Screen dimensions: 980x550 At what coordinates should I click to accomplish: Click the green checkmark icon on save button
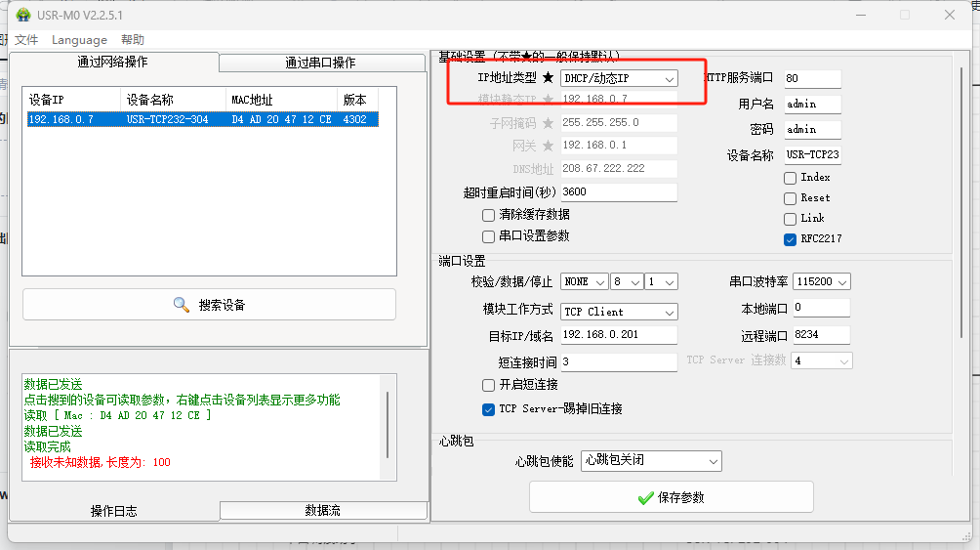[x=645, y=498]
